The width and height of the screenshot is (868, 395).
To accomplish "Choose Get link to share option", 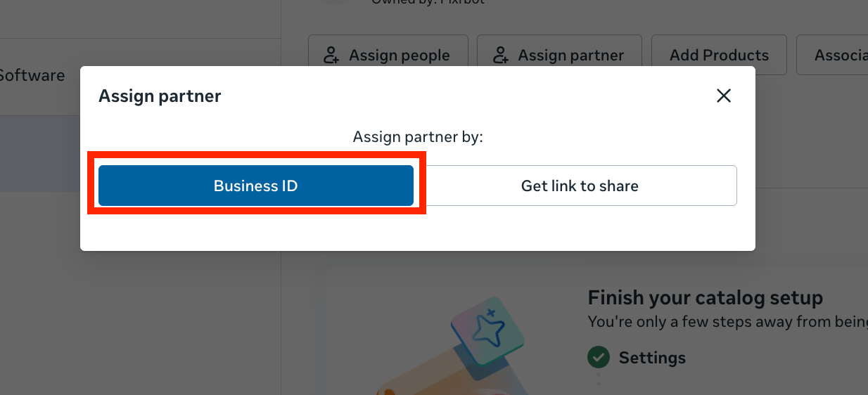I will (x=580, y=186).
